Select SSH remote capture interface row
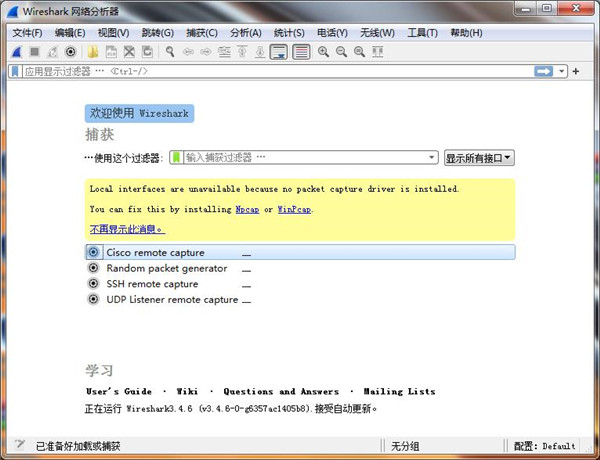 [x=300, y=284]
